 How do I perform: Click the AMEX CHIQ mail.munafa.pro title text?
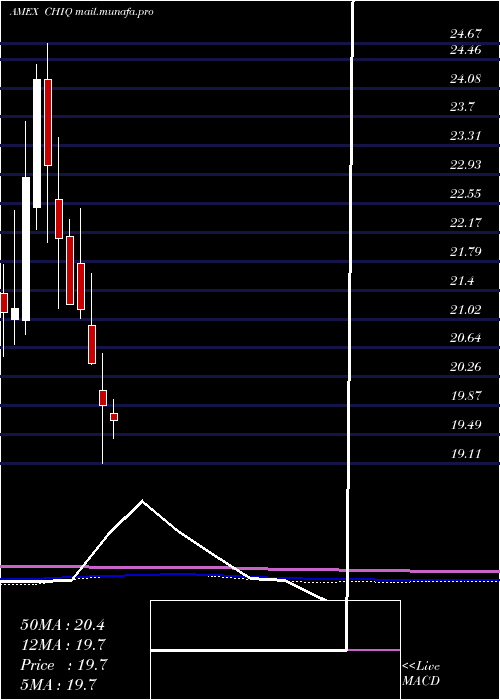[x=81, y=12]
